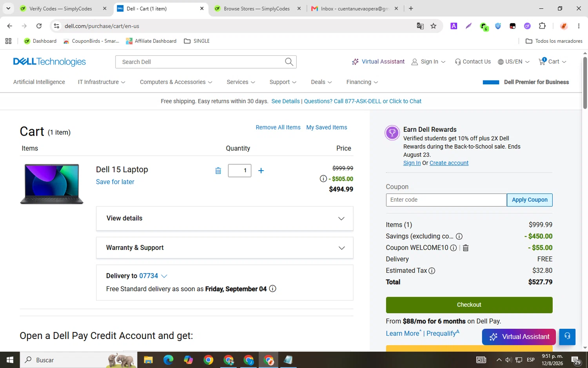Open the Support menu

click(x=283, y=82)
